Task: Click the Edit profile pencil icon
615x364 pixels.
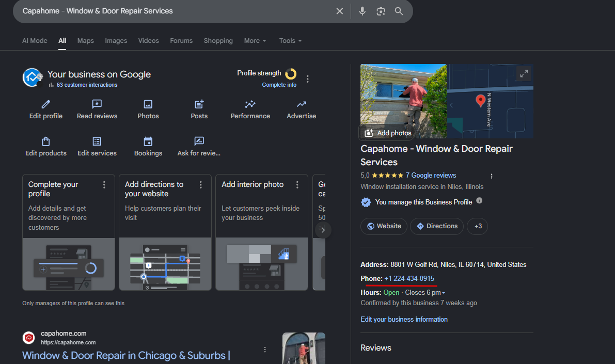Action: (x=46, y=104)
